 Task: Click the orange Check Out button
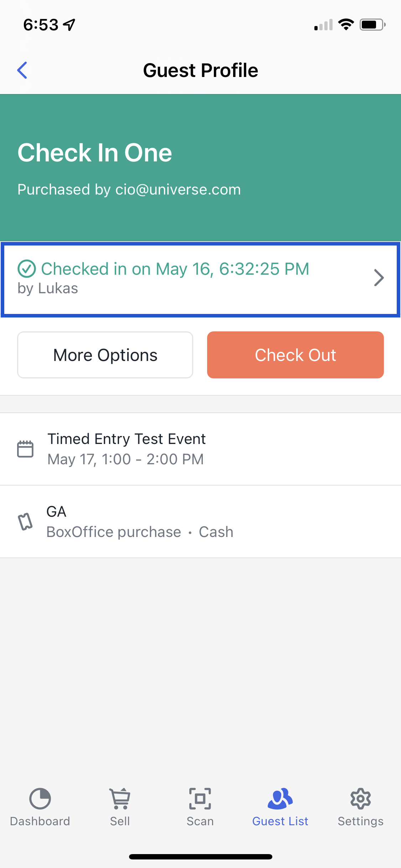(295, 355)
